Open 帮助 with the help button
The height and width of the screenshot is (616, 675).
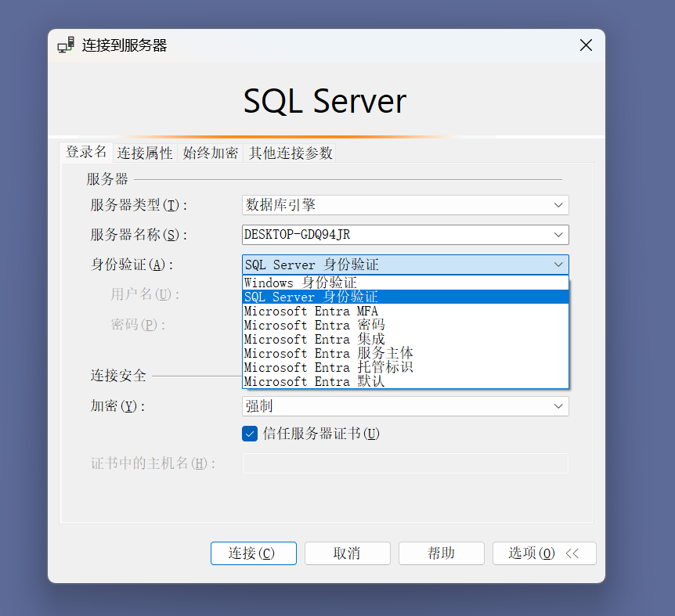(441, 553)
